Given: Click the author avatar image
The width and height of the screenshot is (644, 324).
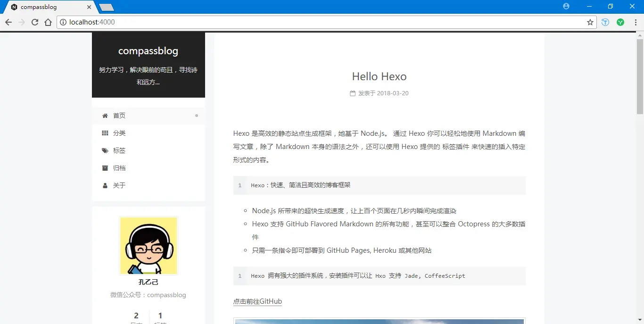Looking at the screenshot, I should tap(149, 246).
